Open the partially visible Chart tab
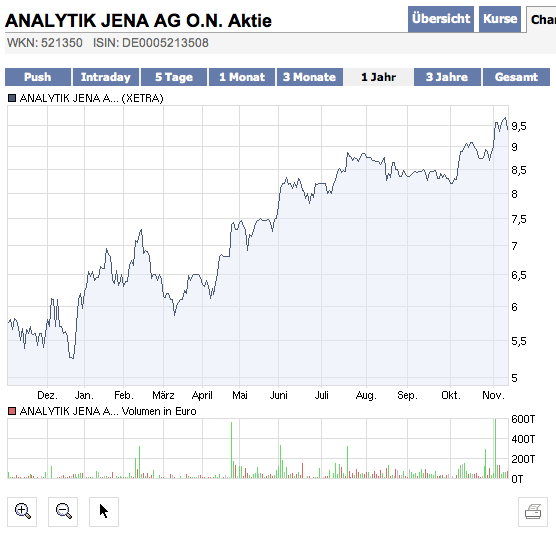 tap(541, 19)
